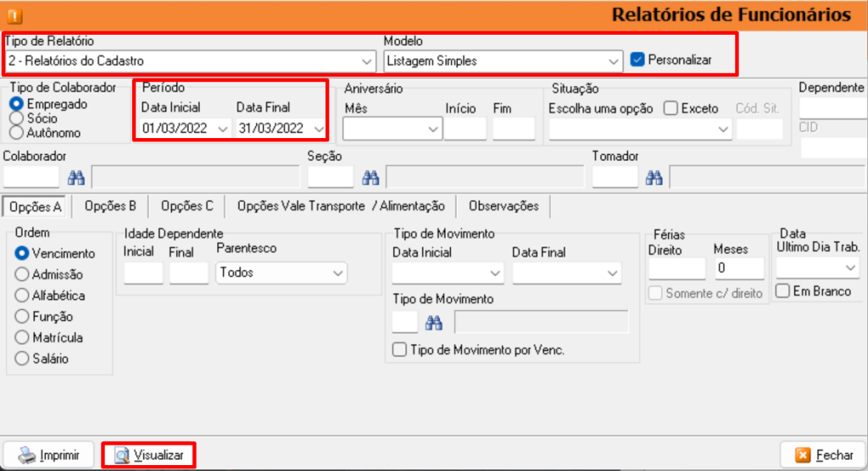This screenshot has height=471, width=868.
Task: Expand the Aniversário Mês dropdown
Action: (433, 130)
